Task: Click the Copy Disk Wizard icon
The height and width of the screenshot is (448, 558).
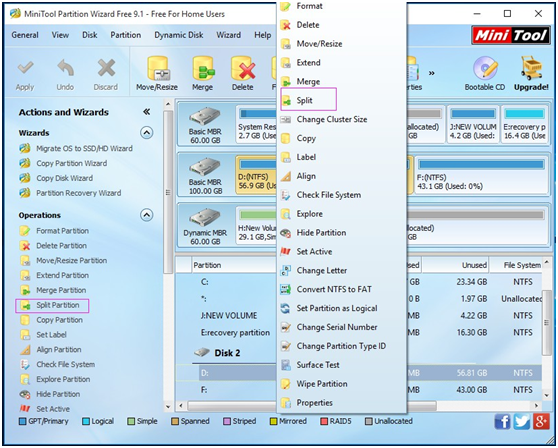Action: (x=25, y=178)
